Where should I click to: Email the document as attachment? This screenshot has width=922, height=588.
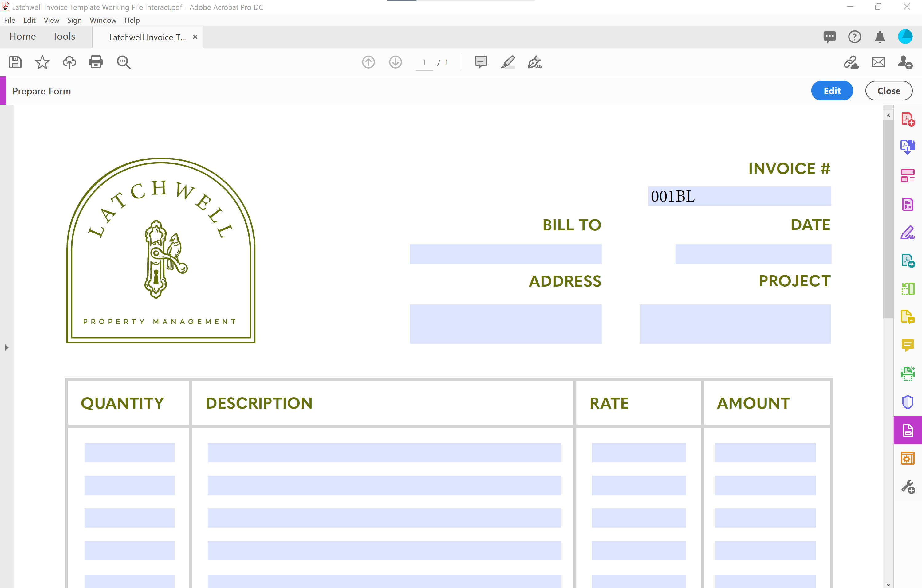pyautogui.click(x=878, y=62)
